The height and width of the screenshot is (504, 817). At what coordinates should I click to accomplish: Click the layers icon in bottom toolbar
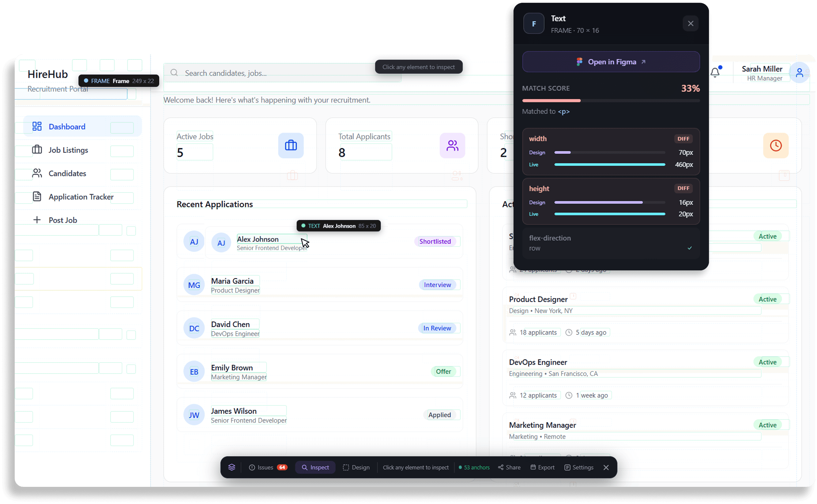pos(232,467)
